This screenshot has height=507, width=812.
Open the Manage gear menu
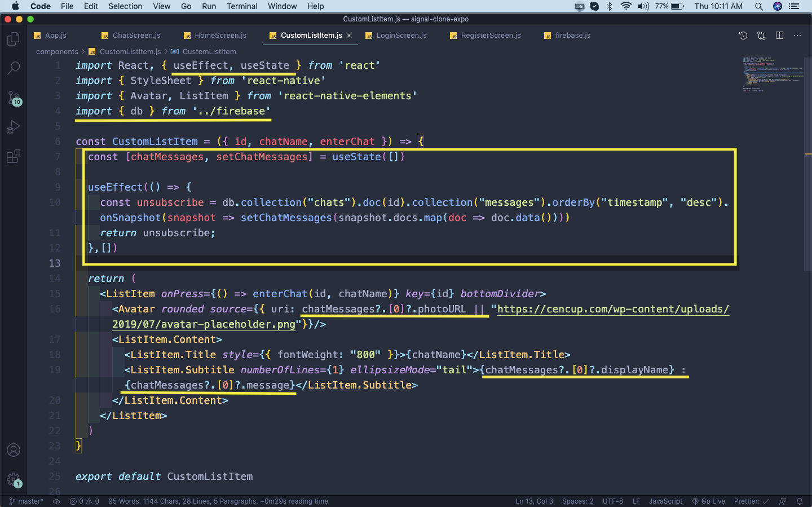[x=14, y=480]
